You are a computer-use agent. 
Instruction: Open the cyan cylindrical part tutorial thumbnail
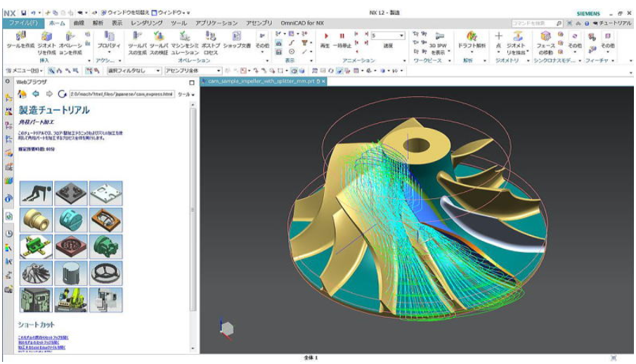click(71, 219)
